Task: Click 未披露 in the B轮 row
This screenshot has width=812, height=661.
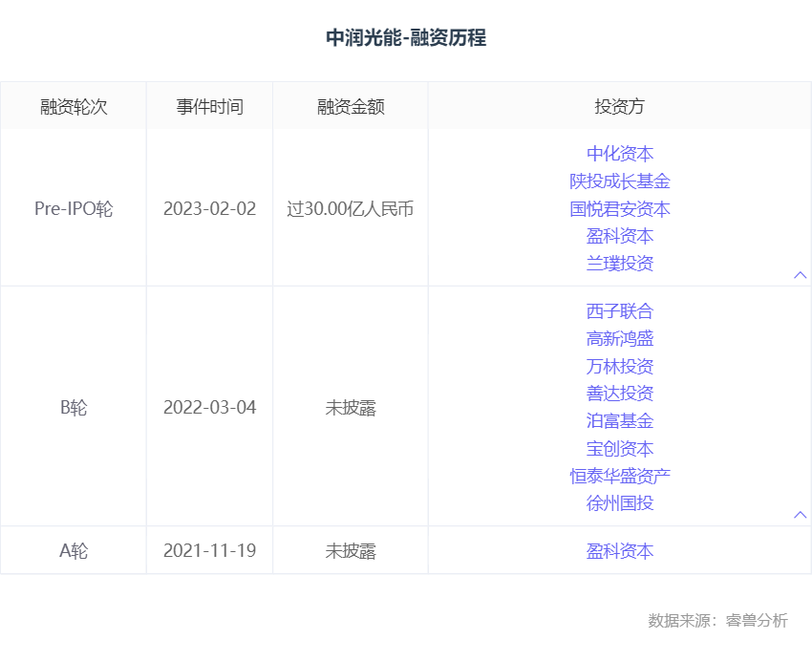Action: [351, 408]
